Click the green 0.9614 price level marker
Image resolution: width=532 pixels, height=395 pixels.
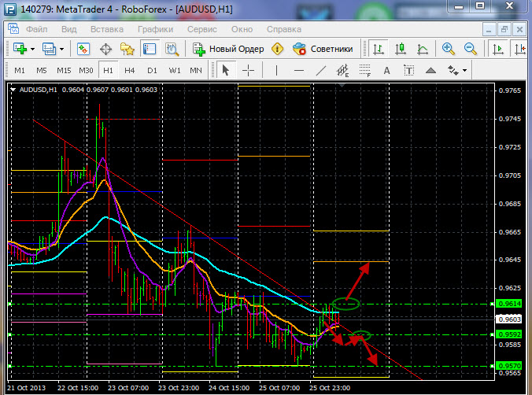tap(508, 304)
